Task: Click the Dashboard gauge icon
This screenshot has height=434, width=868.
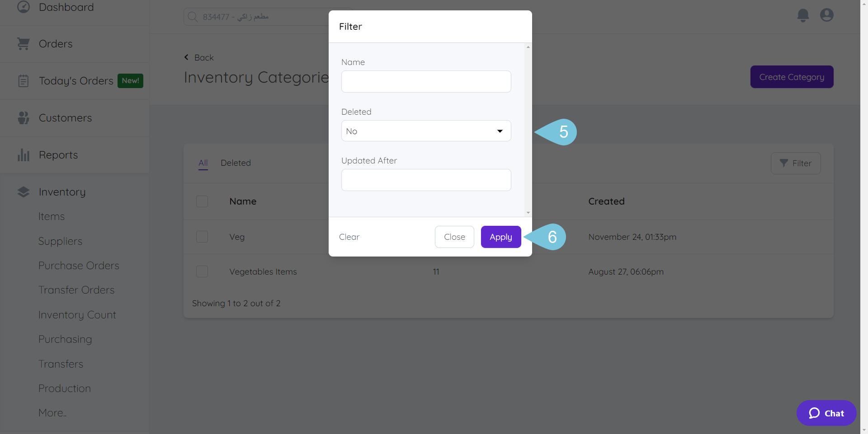Action: pyautogui.click(x=23, y=7)
